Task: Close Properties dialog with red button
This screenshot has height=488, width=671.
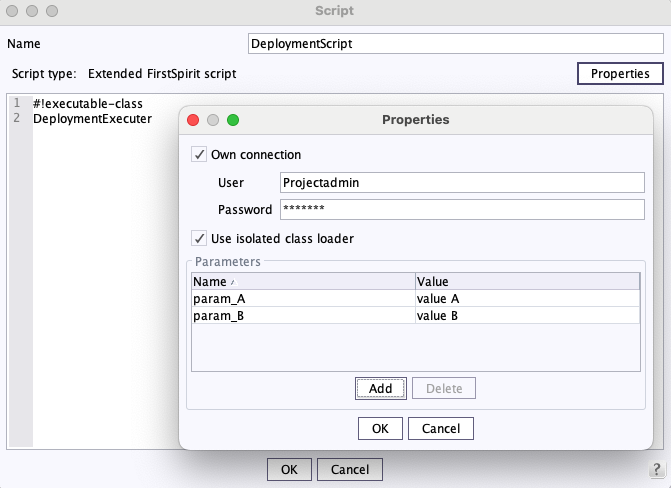Action: pyautogui.click(x=193, y=120)
